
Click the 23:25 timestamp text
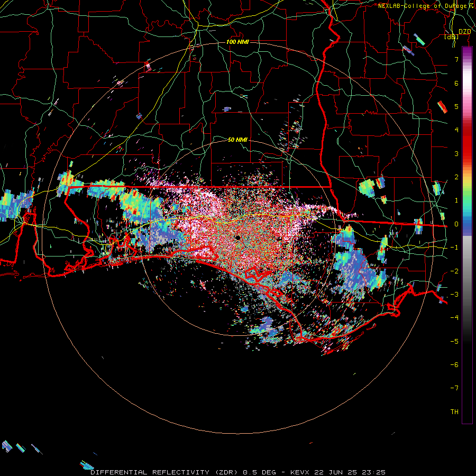click(x=373, y=472)
